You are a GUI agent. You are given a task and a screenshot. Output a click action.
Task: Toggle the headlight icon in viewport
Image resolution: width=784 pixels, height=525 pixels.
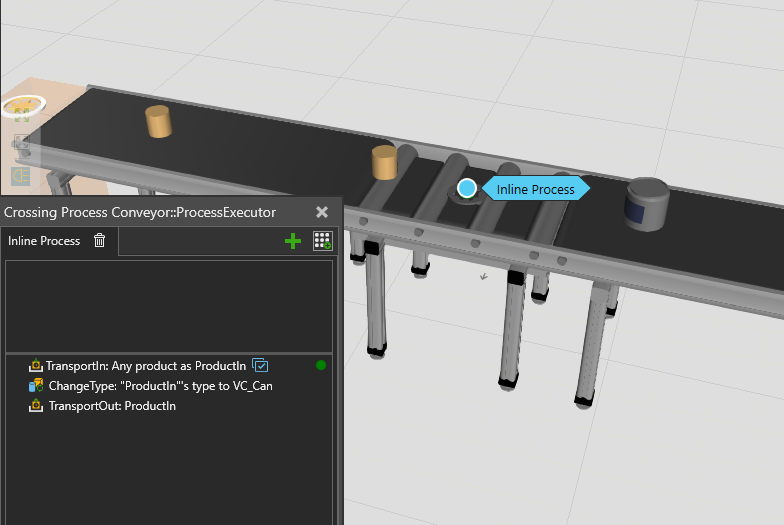coord(20,175)
